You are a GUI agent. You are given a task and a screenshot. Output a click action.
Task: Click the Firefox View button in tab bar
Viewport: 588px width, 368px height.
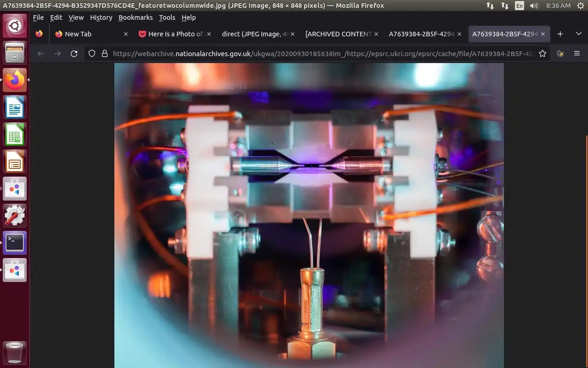coord(39,34)
